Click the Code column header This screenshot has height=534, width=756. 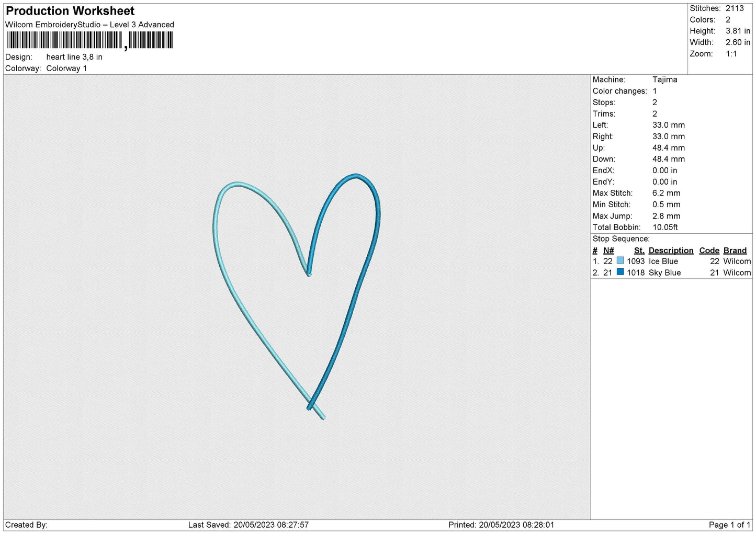click(x=709, y=251)
